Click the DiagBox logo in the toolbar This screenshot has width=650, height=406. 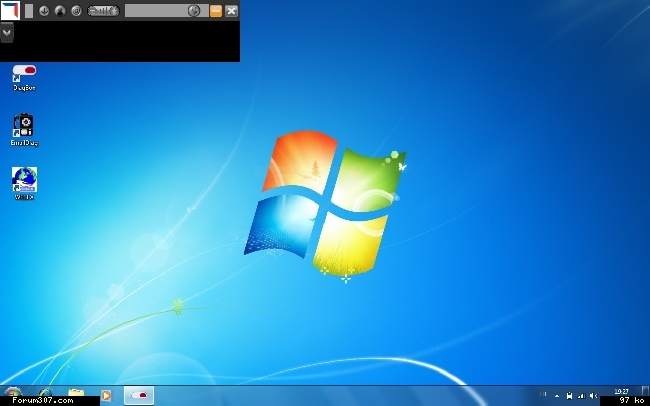click(x=10, y=10)
